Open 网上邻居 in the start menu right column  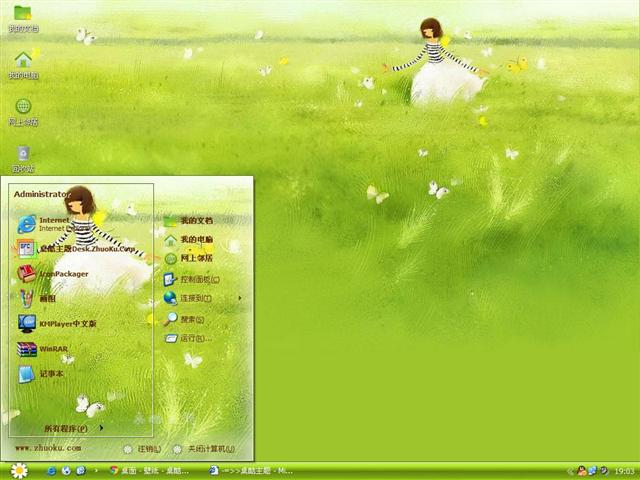(188, 258)
